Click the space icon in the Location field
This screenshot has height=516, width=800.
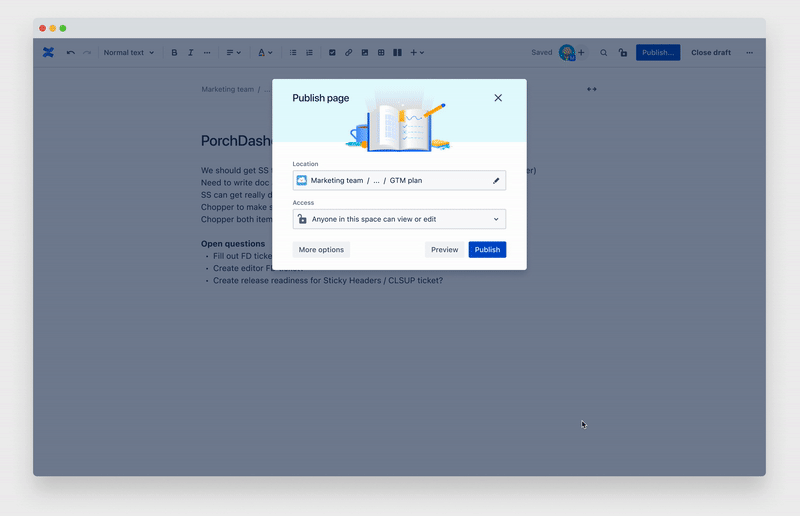click(302, 181)
